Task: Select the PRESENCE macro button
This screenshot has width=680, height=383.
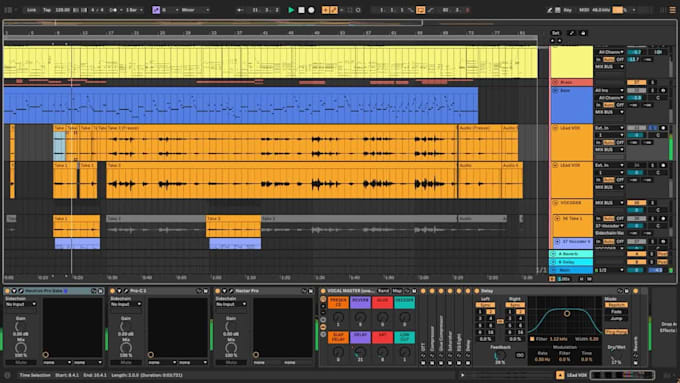Action: click(x=338, y=302)
